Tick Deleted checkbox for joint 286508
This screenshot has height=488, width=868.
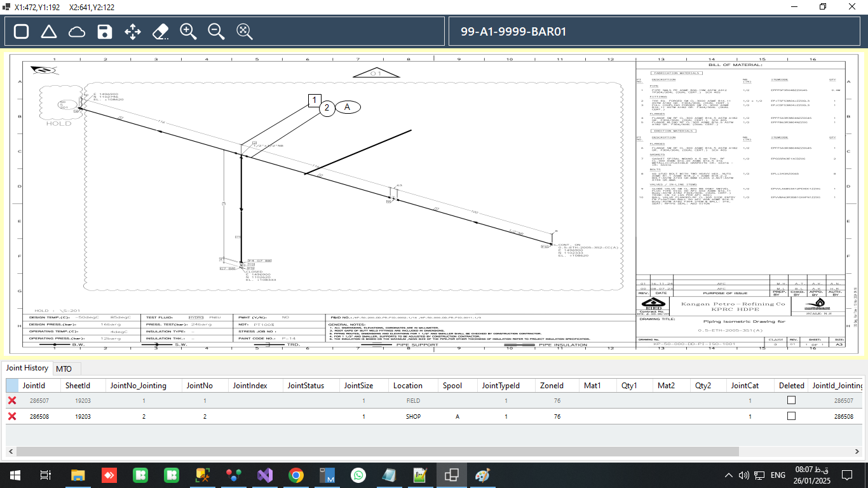(791, 416)
